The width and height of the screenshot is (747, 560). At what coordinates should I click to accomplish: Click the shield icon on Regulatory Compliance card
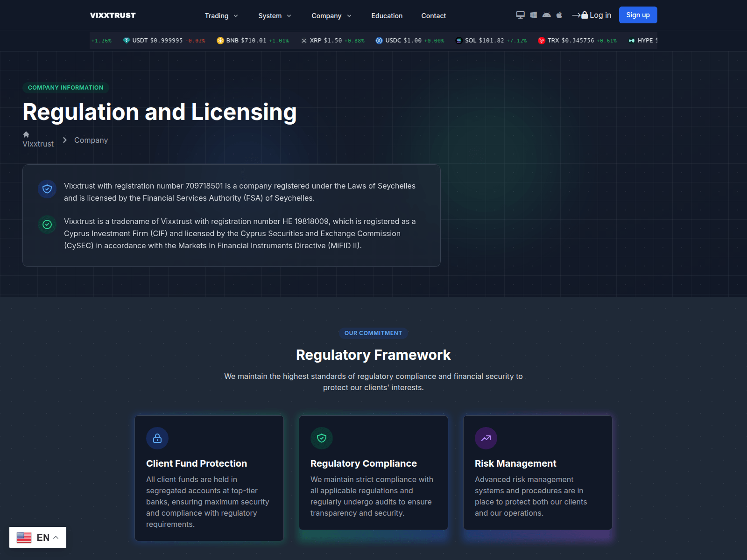pos(322,438)
